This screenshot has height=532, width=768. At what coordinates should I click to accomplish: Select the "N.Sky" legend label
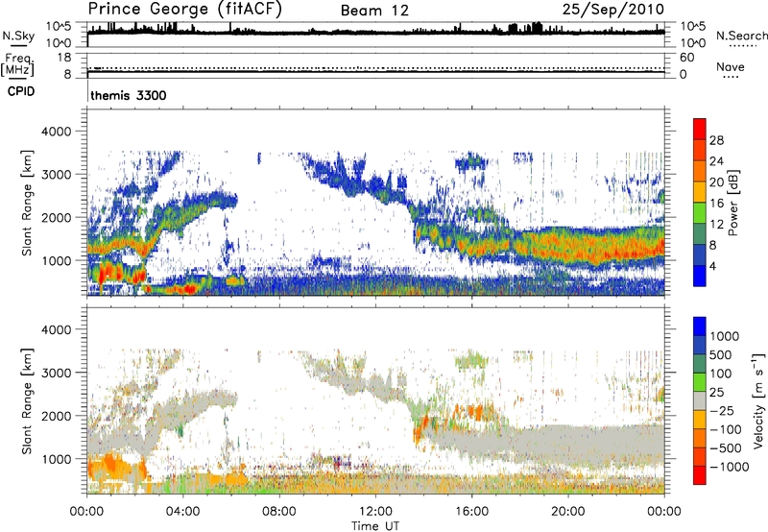point(18,36)
